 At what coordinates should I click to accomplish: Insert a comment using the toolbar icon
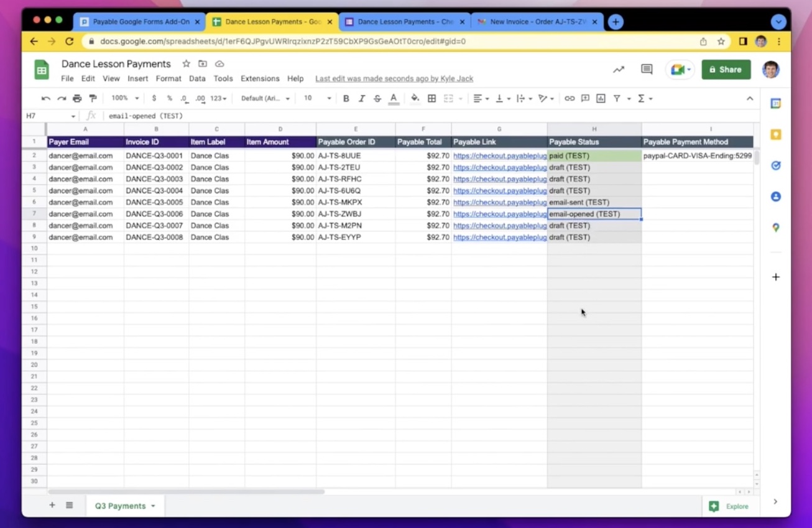pos(584,98)
